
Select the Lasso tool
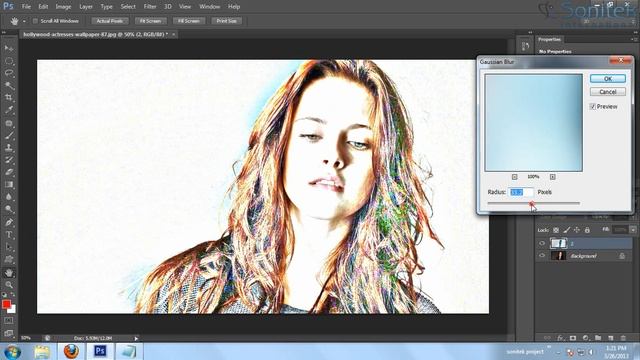pyautogui.click(x=9, y=73)
